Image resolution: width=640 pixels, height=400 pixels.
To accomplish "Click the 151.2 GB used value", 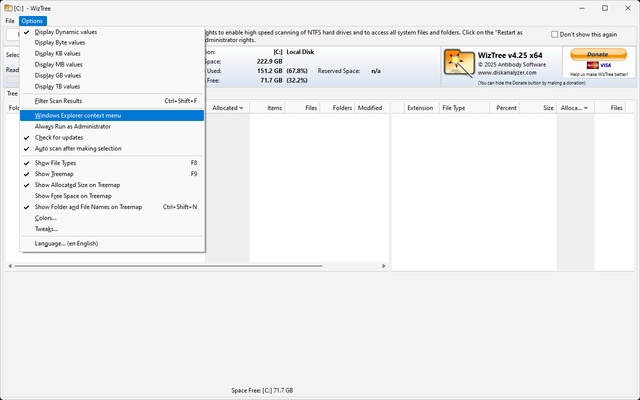I will (269, 71).
